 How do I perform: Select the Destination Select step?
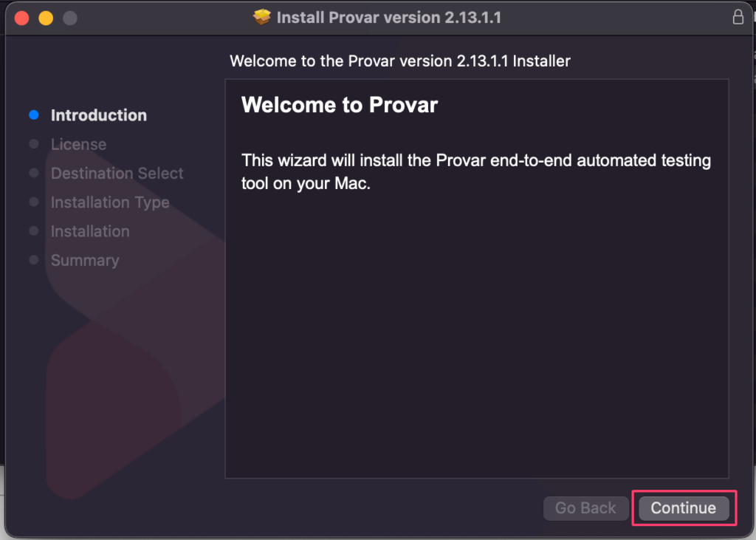(117, 174)
